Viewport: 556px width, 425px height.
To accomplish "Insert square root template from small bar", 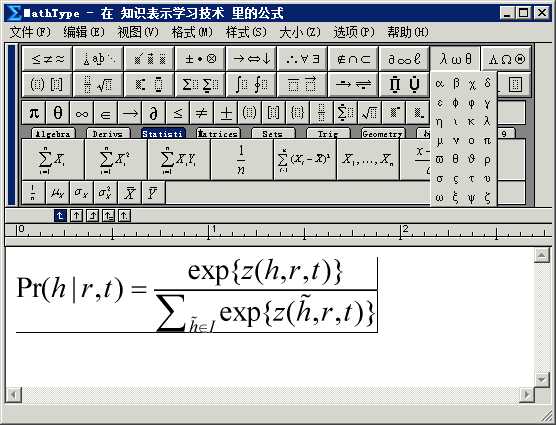I will click(369, 113).
